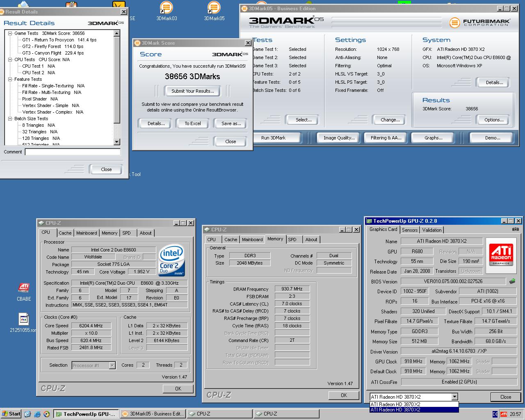
Task: Click the DRAM Frequency 930.7 MHz value
Action: [292, 289]
